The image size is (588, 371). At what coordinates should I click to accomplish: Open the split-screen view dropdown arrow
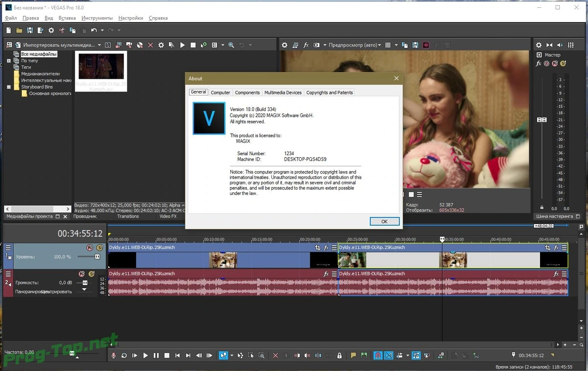pos(324,45)
